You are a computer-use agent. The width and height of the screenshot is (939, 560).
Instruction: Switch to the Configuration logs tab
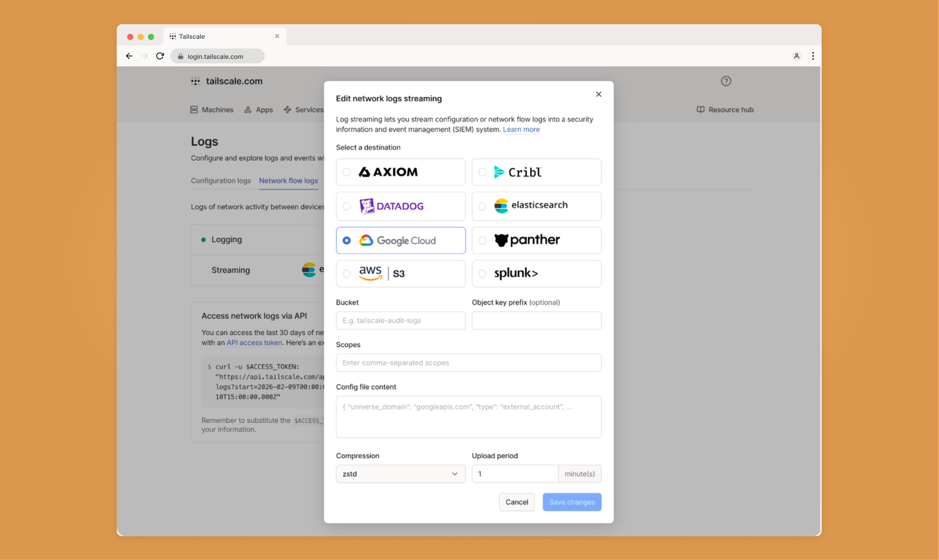pyautogui.click(x=221, y=181)
